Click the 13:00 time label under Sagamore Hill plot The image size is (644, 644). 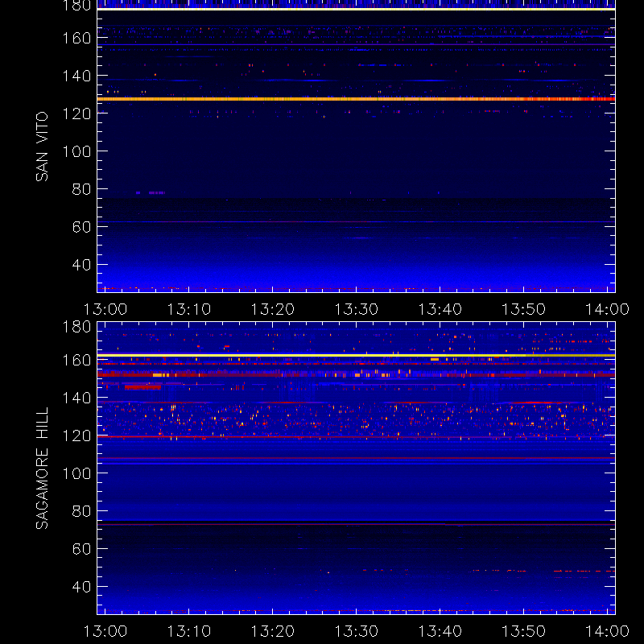(x=105, y=631)
